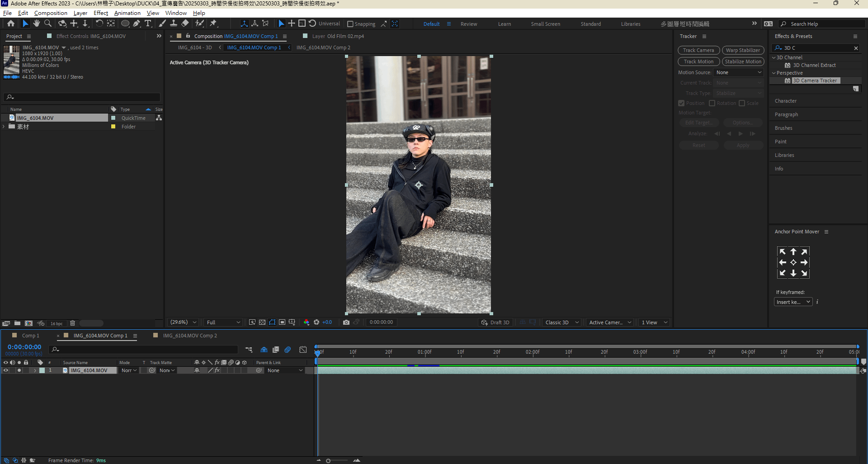Viewport: 868px width, 464px height.
Task: Open the Animation menu
Action: coord(127,13)
